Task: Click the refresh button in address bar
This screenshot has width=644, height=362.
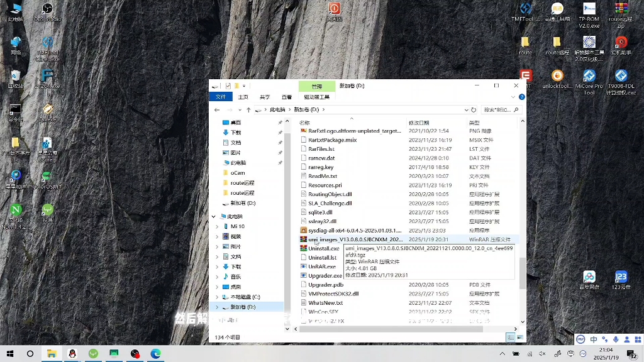Action: (474, 109)
